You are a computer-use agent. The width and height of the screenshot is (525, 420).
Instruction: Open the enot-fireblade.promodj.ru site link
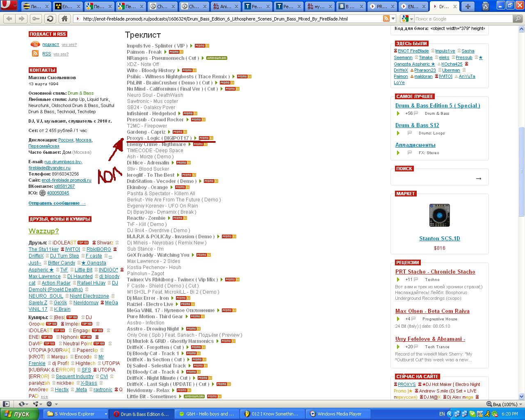[x=66, y=180]
